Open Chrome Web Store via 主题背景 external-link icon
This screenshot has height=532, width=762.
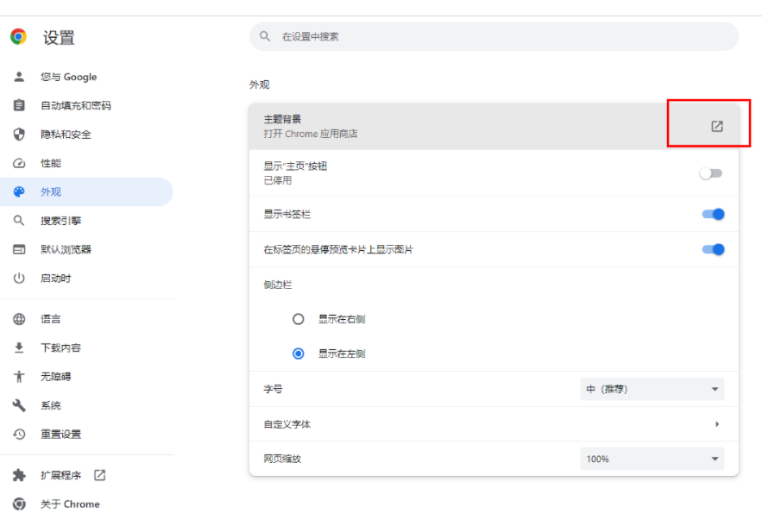coord(716,127)
